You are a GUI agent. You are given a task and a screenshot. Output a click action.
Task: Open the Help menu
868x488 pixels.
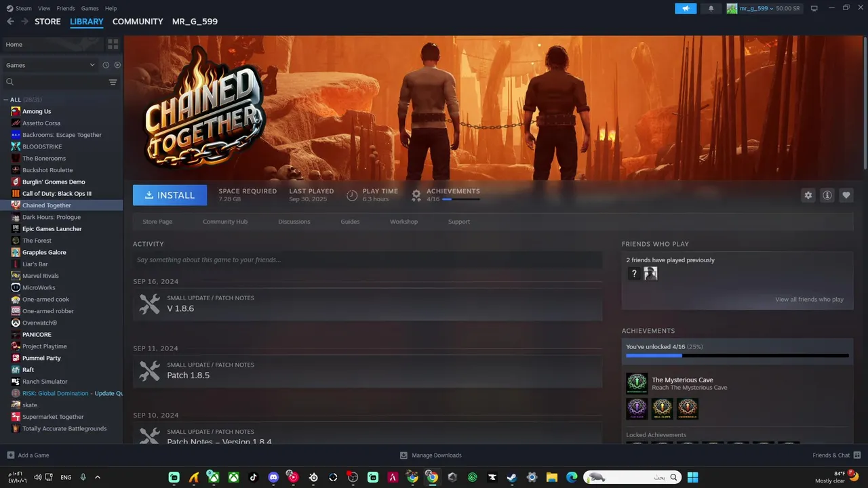[x=111, y=8]
